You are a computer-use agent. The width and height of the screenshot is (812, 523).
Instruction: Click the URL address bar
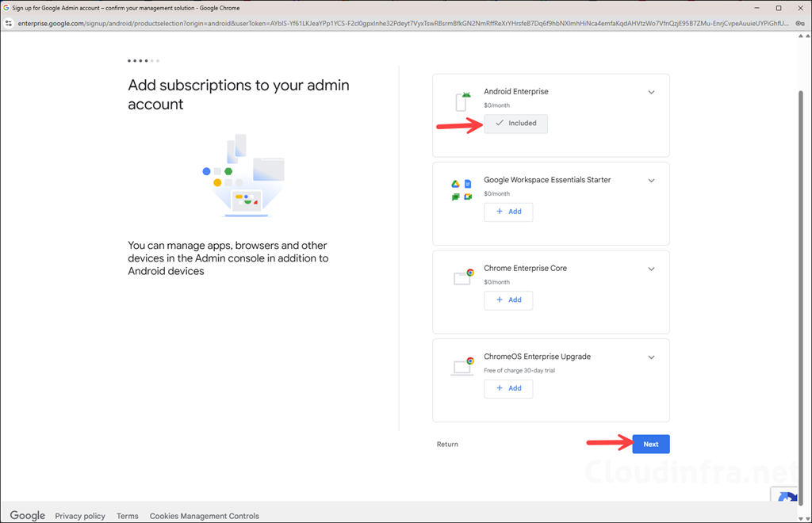point(403,23)
